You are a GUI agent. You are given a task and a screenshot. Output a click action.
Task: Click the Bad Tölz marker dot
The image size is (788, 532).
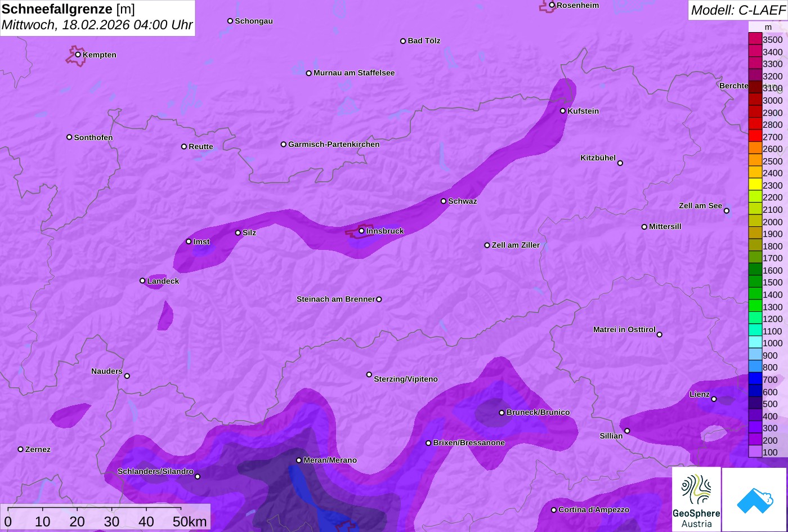pyautogui.click(x=403, y=41)
